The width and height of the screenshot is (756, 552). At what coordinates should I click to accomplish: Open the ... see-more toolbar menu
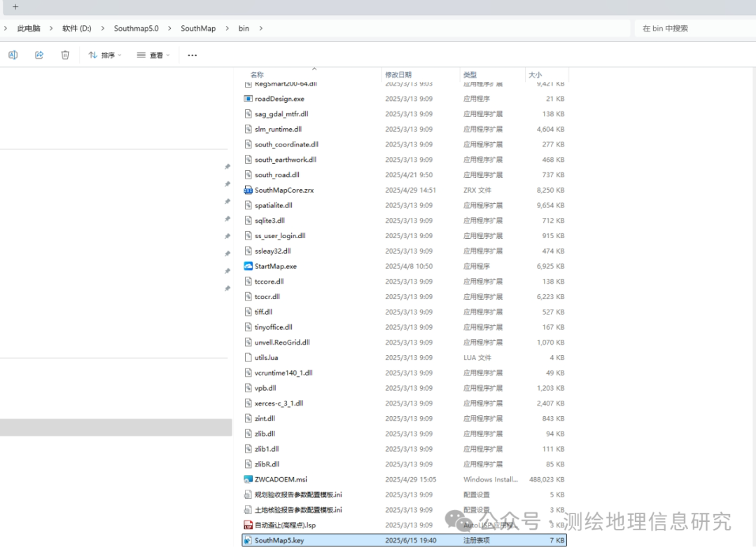click(192, 54)
